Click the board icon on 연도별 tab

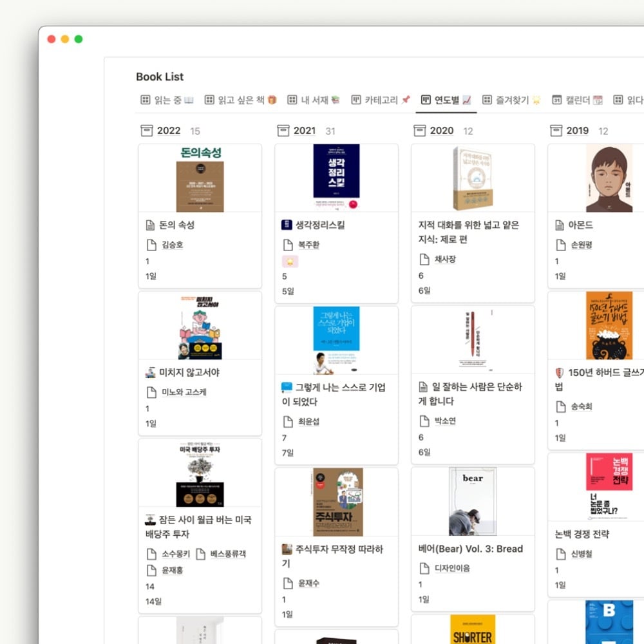[x=426, y=100]
